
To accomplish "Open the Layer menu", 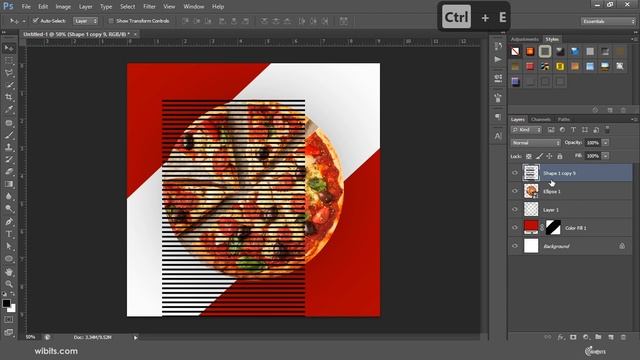I will coord(85,7).
